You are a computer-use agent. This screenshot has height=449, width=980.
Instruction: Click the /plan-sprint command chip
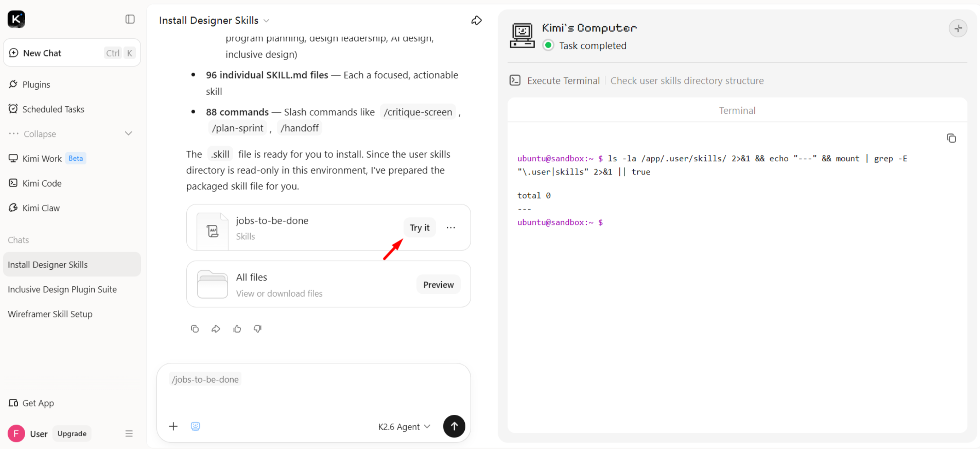(237, 128)
